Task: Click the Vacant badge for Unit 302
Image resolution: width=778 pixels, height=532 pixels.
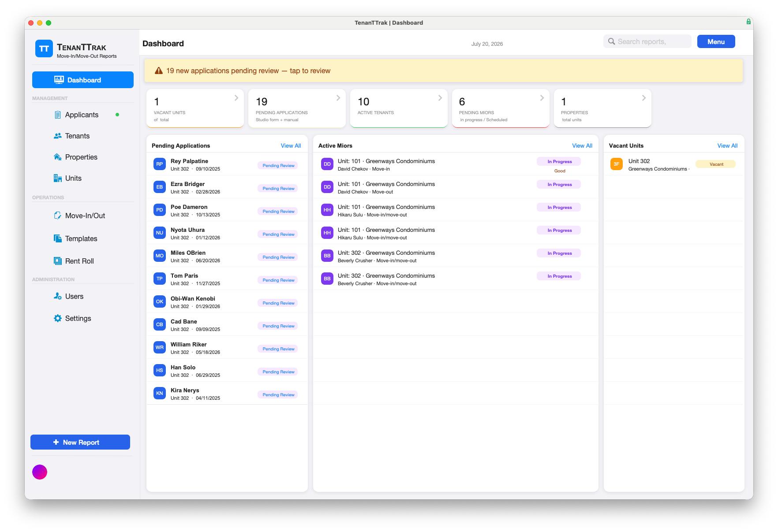Action: (x=716, y=164)
